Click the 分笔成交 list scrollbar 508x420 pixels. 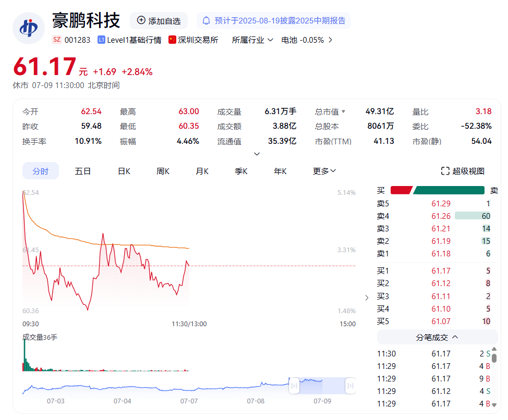(494, 357)
